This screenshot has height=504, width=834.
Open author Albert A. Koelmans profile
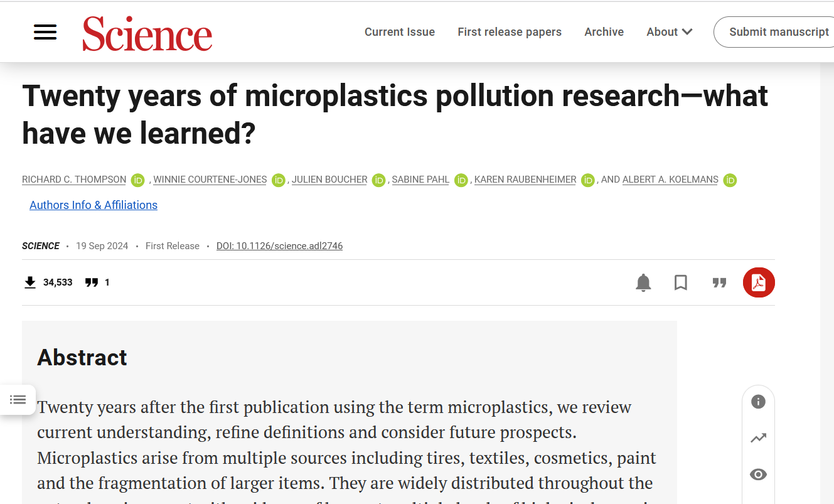click(x=670, y=180)
